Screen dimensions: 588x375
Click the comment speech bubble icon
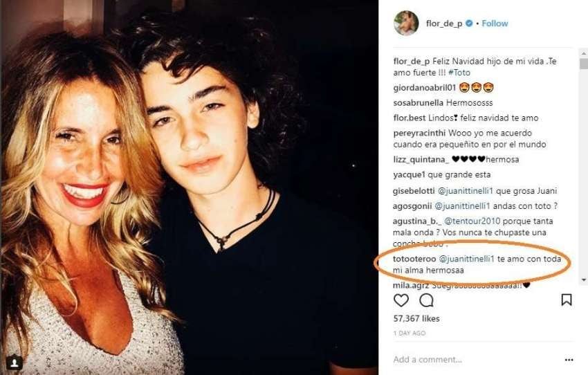[x=427, y=300]
